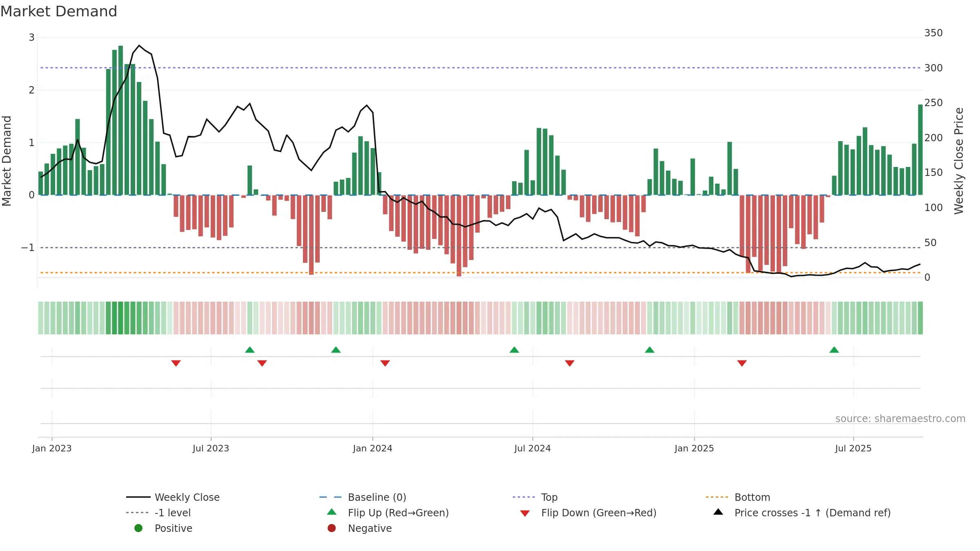
Task: Click the rotated Weekly Close Price axis title
Action: click(x=959, y=161)
